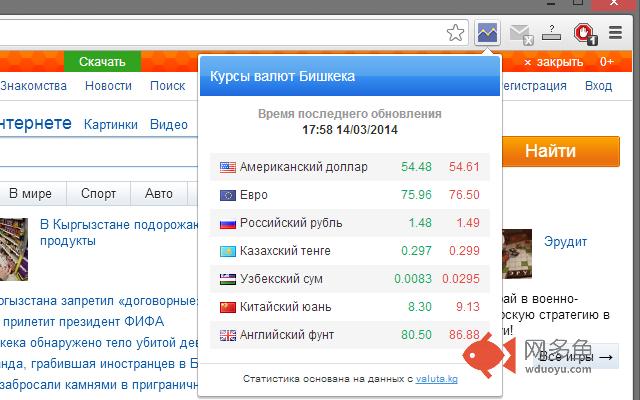Click the Russian flag beside Российский рубль
This screenshot has width=640, height=400.
(x=228, y=223)
